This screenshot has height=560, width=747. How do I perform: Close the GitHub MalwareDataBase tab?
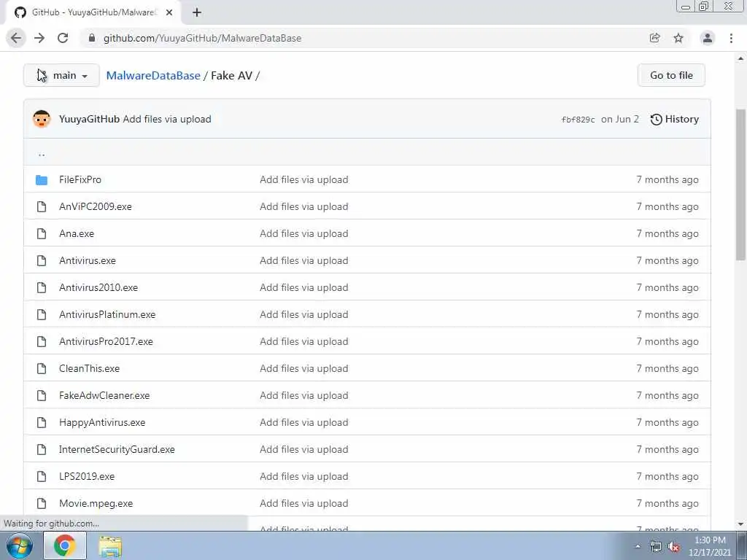[169, 12]
